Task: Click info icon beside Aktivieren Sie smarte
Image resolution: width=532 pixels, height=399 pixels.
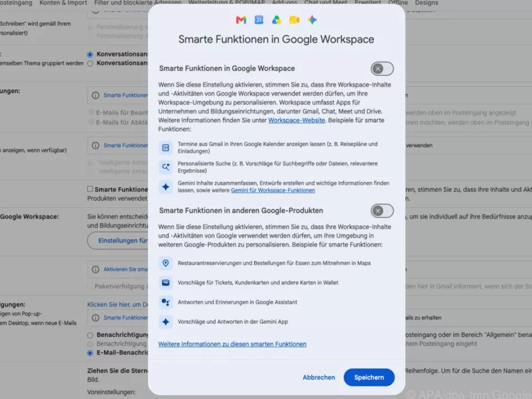Action: [96, 269]
